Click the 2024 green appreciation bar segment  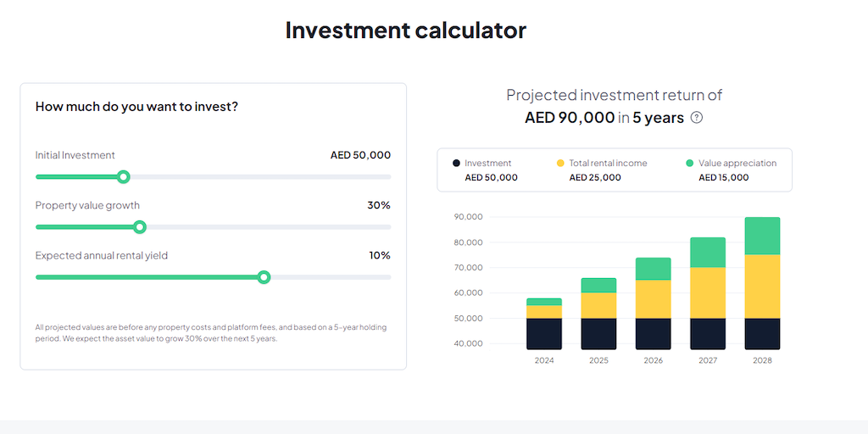544,302
